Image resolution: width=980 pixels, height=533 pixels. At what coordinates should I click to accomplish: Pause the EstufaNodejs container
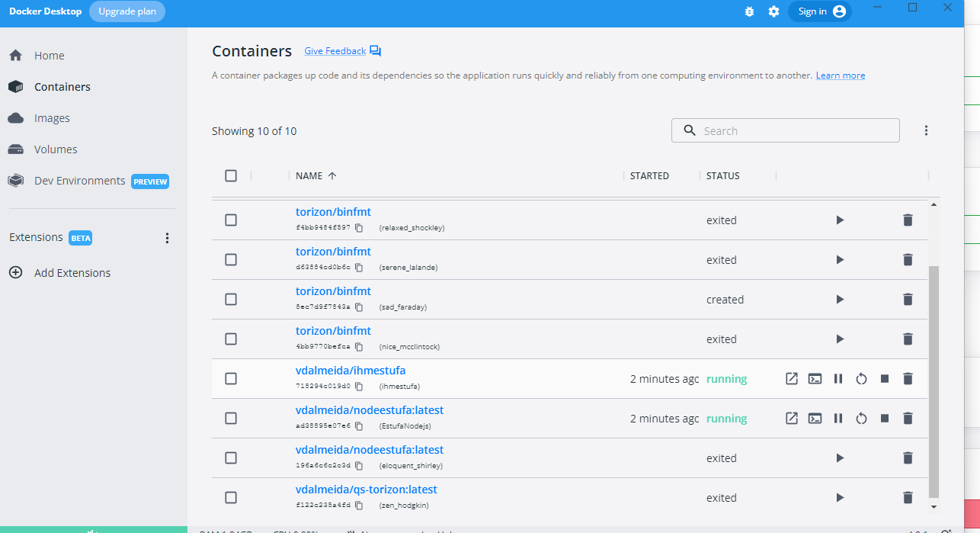(838, 418)
